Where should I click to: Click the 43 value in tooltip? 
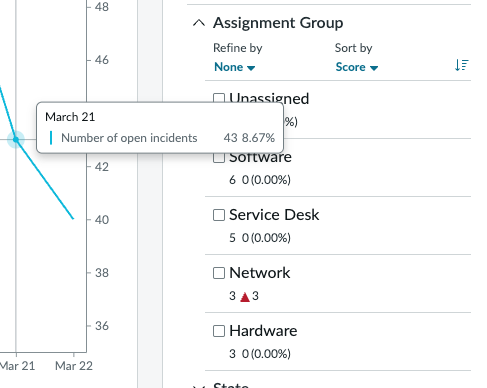[x=230, y=138]
